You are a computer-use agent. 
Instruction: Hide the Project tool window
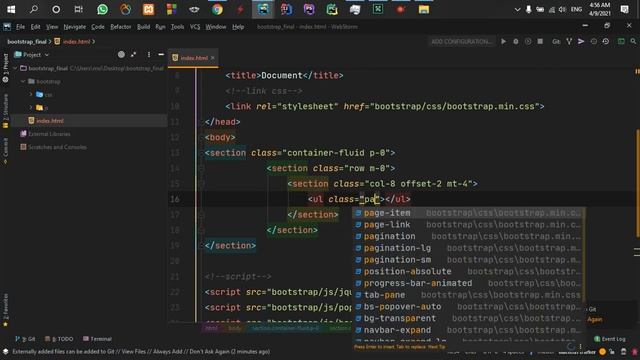click(x=161, y=54)
